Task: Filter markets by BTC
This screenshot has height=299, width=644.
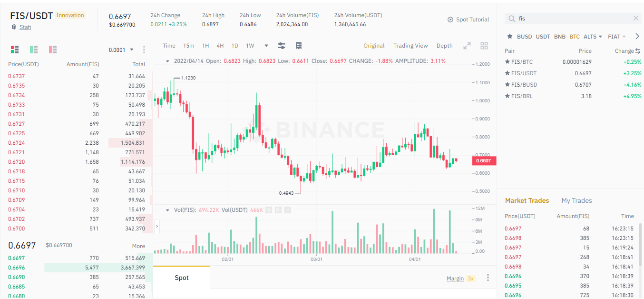Action: [575, 37]
